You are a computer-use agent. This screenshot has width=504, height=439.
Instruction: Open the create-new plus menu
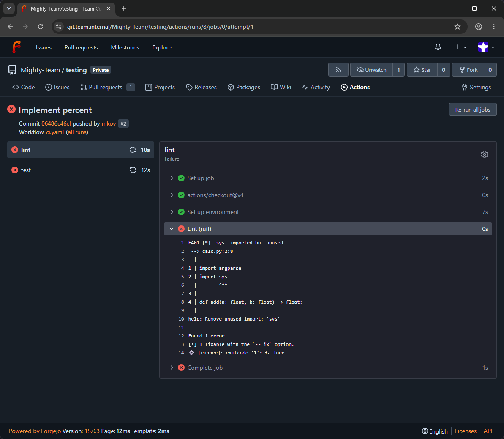click(460, 47)
